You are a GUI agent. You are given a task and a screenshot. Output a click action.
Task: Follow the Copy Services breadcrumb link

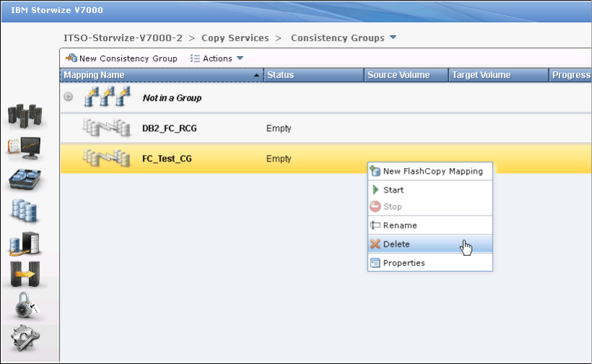pyautogui.click(x=235, y=37)
